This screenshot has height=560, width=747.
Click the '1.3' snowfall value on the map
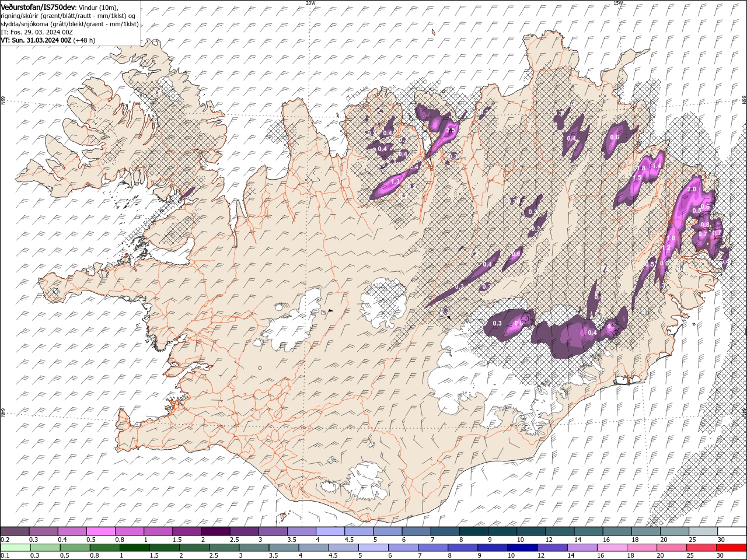point(395,182)
